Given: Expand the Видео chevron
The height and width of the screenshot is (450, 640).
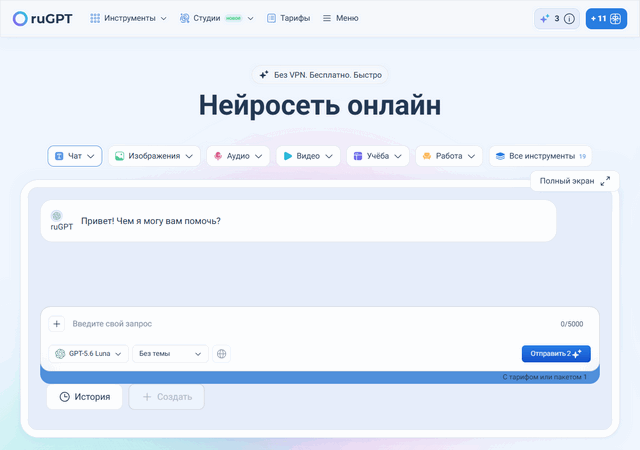Looking at the screenshot, I should click(329, 156).
